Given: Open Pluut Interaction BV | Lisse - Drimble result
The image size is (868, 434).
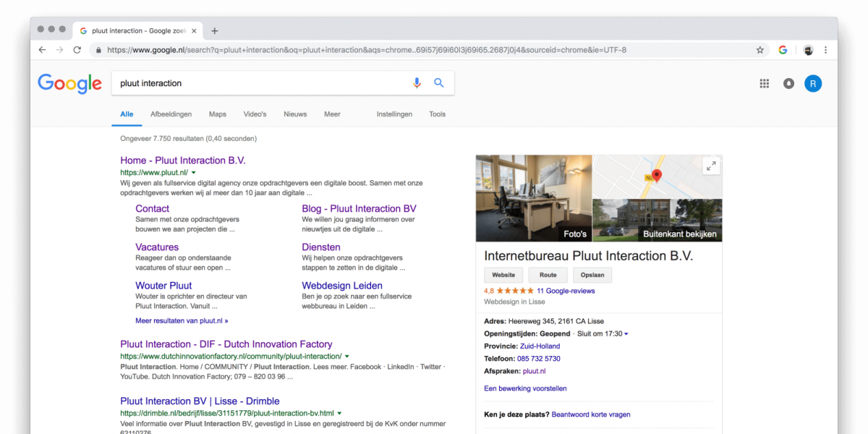Looking at the screenshot, I should [x=200, y=401].
